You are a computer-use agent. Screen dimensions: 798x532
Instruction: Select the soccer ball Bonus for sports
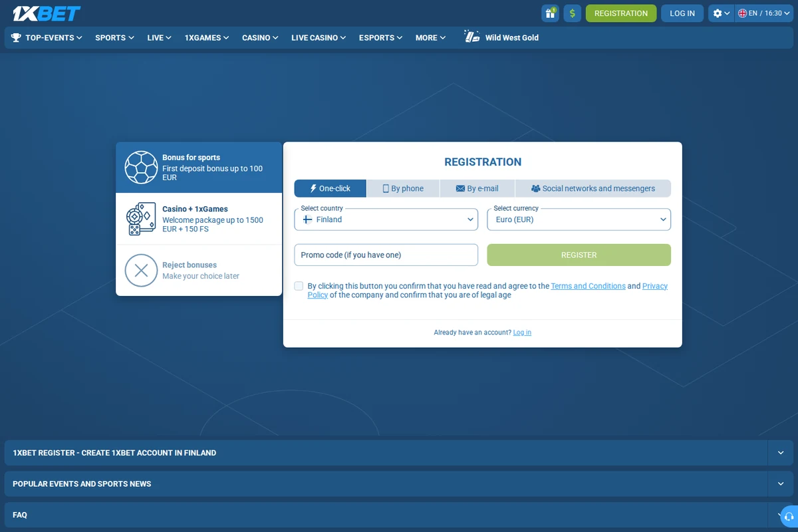coord(141,168)
